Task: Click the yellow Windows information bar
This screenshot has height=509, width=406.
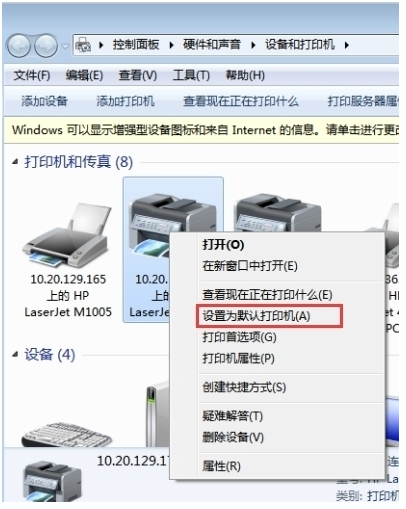Action: coord(202,130)
